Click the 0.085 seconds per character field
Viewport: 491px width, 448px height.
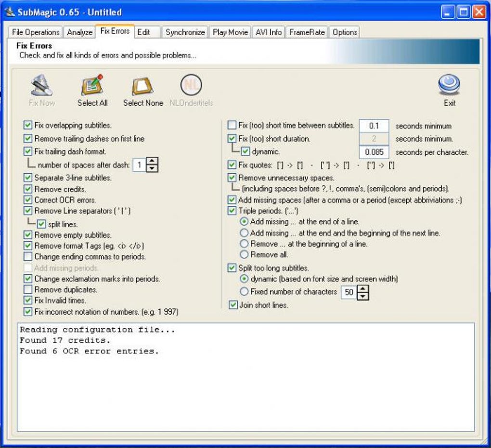pos(374,152)
